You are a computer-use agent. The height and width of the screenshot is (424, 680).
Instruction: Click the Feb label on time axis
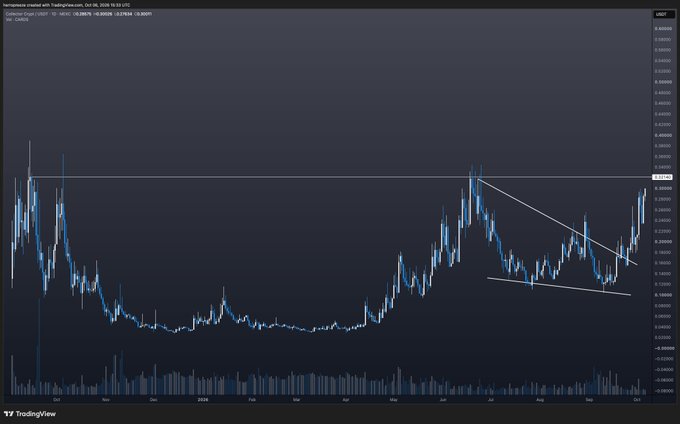coord(252,399)
